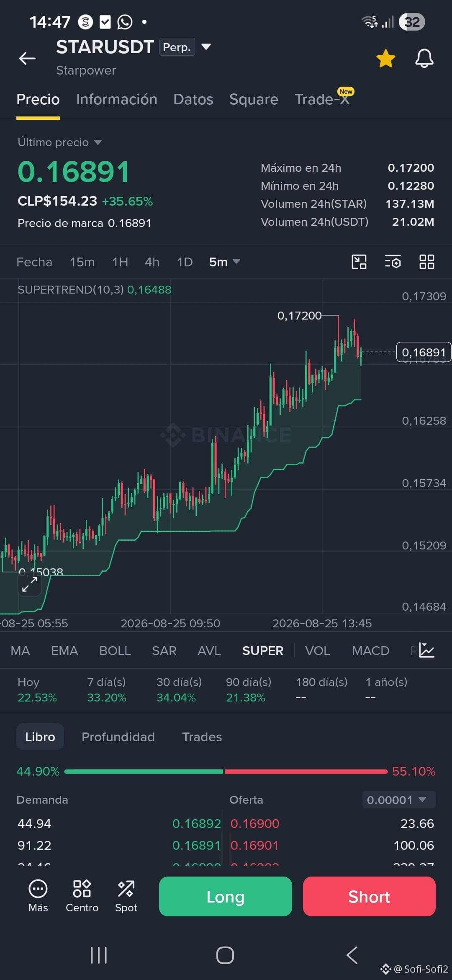Expand the Último precio dropdown
The width and height of the screenshot is (452, 980).
pyautogui.click(x=59, y=142)
